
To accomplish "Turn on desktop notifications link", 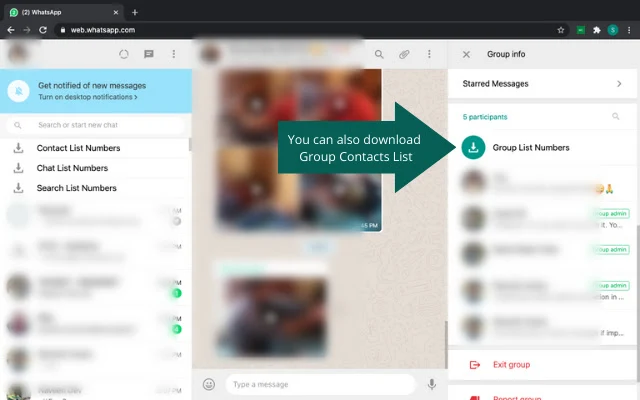I will [x=88, y=97].
